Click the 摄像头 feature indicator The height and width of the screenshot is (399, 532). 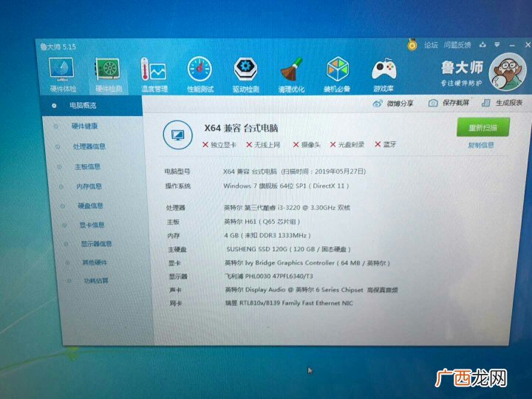(307, 145)
